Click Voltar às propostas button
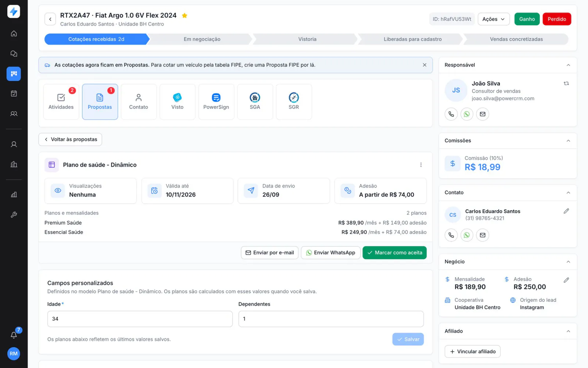This screenshot has width=588, height=368. (70, 139)
